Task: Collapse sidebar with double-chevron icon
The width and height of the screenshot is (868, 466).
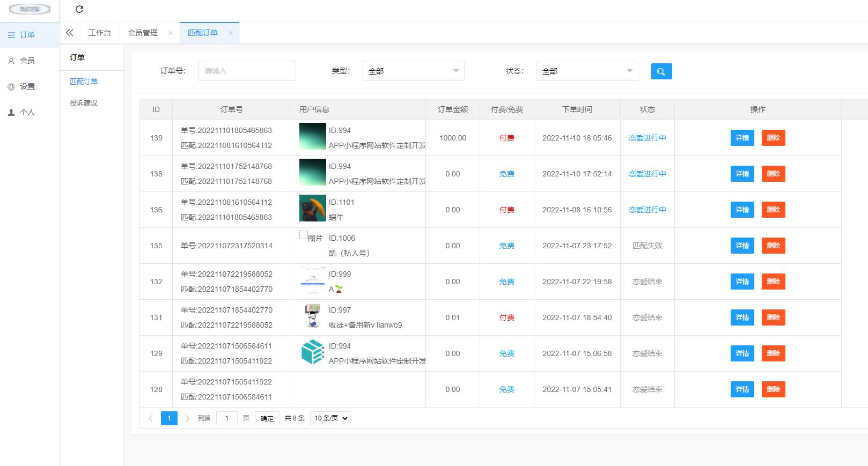Action: pyautogui.click(x=70, y=33)
